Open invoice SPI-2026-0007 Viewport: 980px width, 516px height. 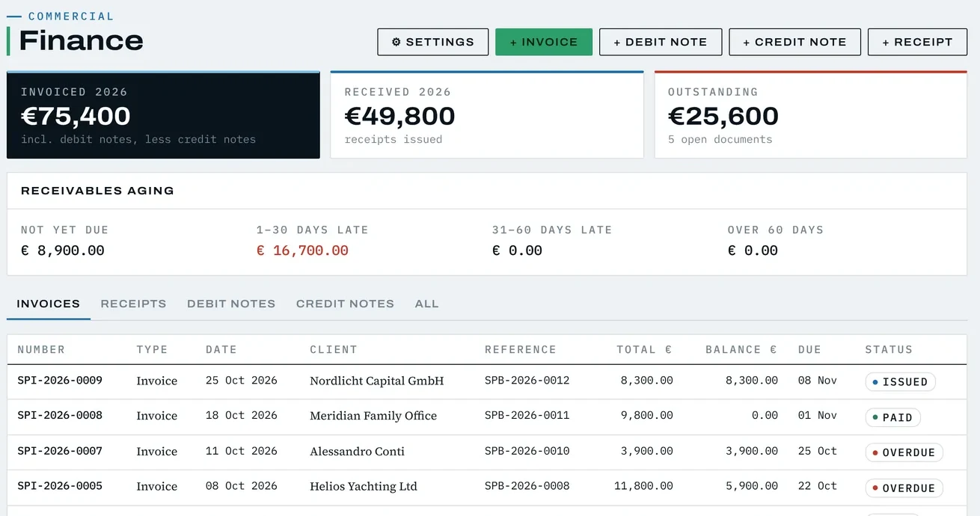(x=60, y=451)
